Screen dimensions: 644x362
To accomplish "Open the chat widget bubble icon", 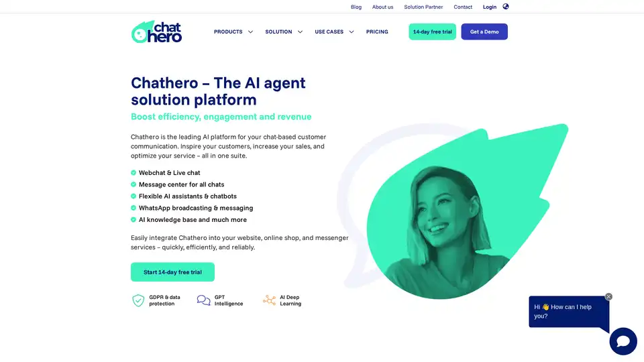I will pos(623,341).
